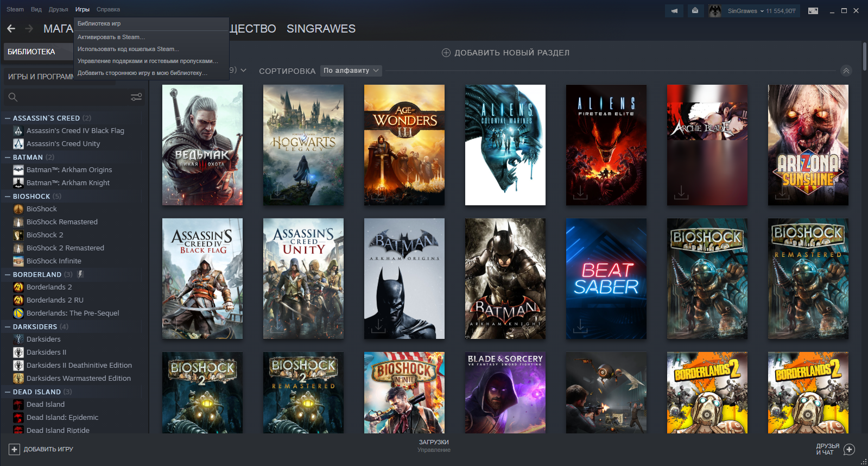
Task: Open the sort by alphabet dropdown
Action: point(351,71)
